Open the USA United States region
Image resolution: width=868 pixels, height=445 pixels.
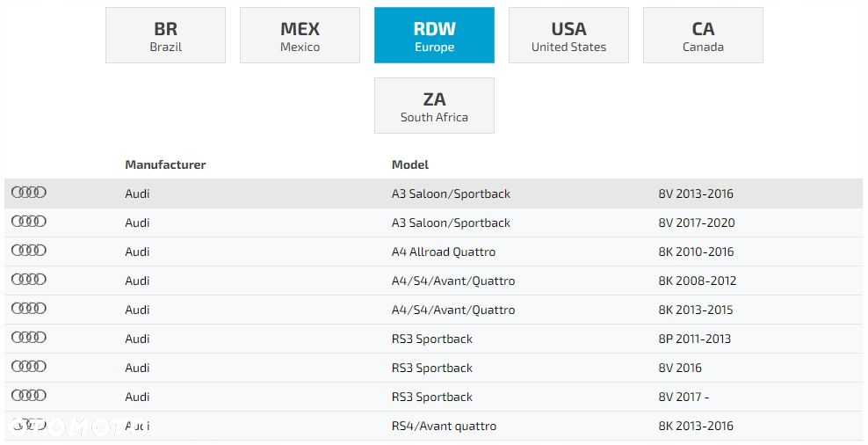tap(569, 35)
